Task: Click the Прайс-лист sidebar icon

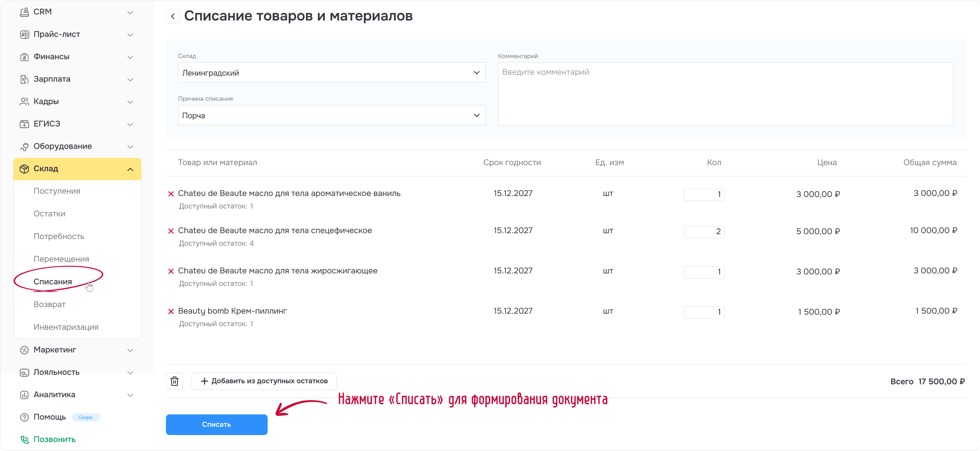Action: 24,35
